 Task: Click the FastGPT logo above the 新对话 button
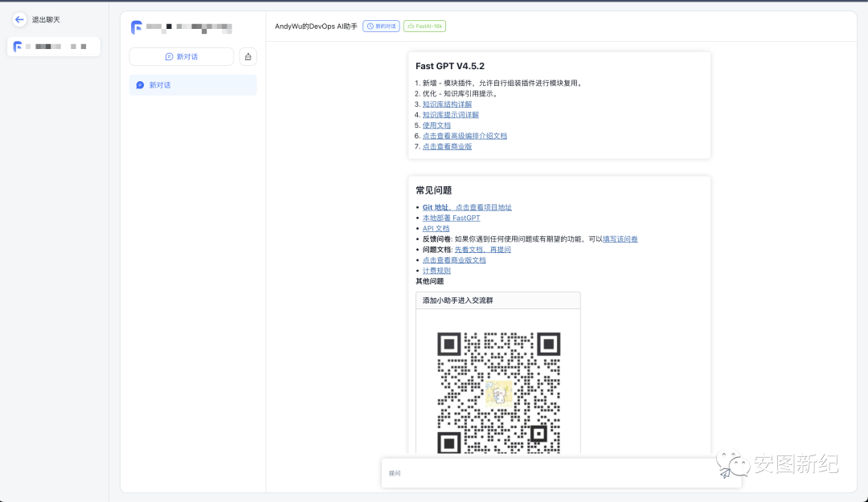(137, 27)
